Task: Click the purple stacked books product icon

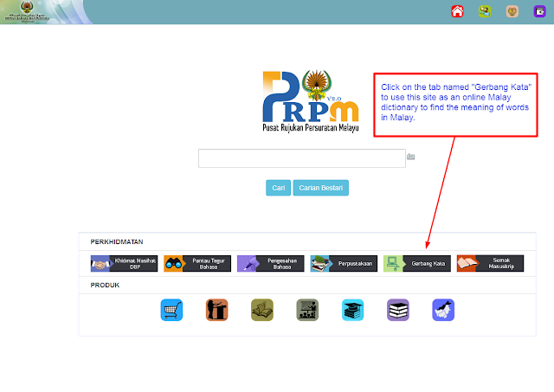Action: point(398,310)
